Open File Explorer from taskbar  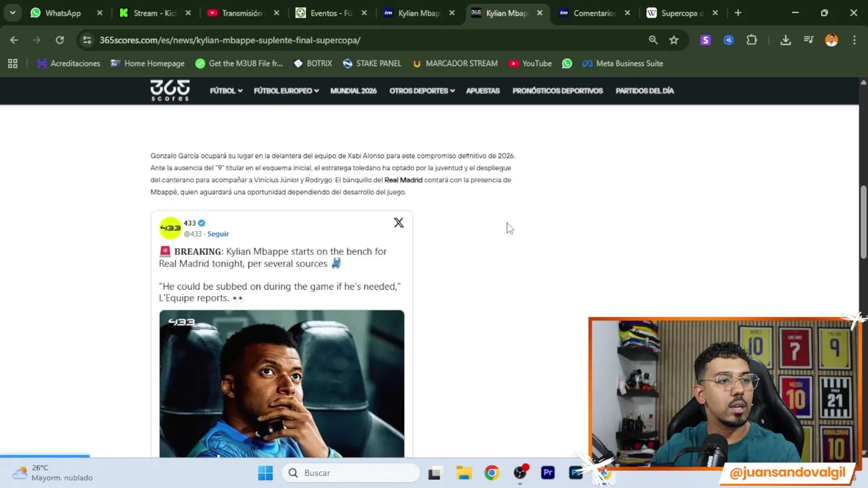(x=464, y=472)
